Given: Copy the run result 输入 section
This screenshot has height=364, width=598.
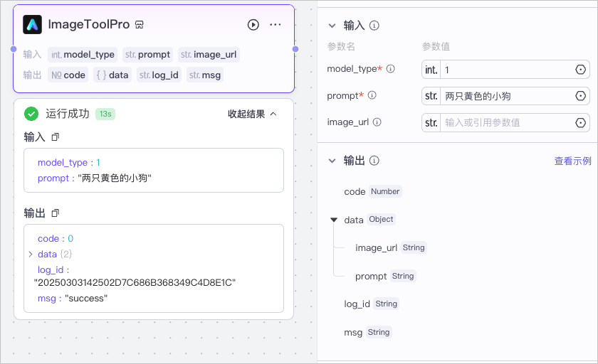Looking at the screenshot, I should [x=56, y=136].
